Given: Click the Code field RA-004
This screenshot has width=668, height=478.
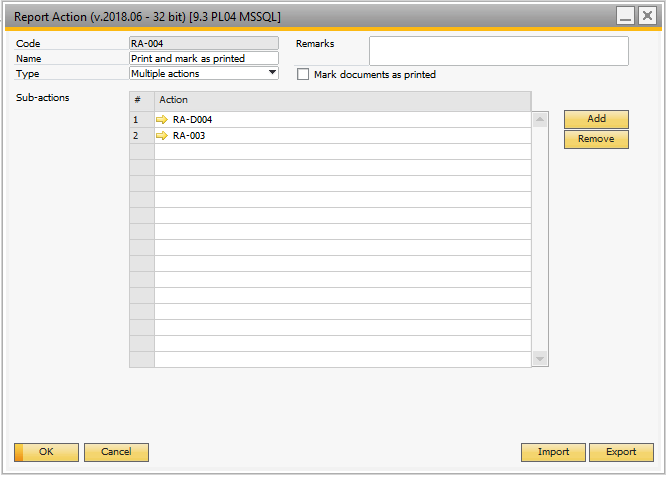Looking at the screenshot, I should pyautogui.click(x=204, y=43).
